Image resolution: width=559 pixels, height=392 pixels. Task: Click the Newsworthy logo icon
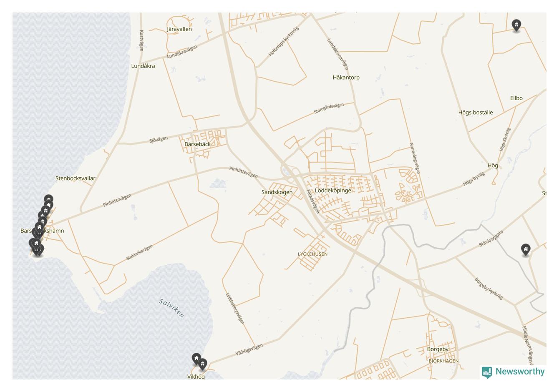487,372
